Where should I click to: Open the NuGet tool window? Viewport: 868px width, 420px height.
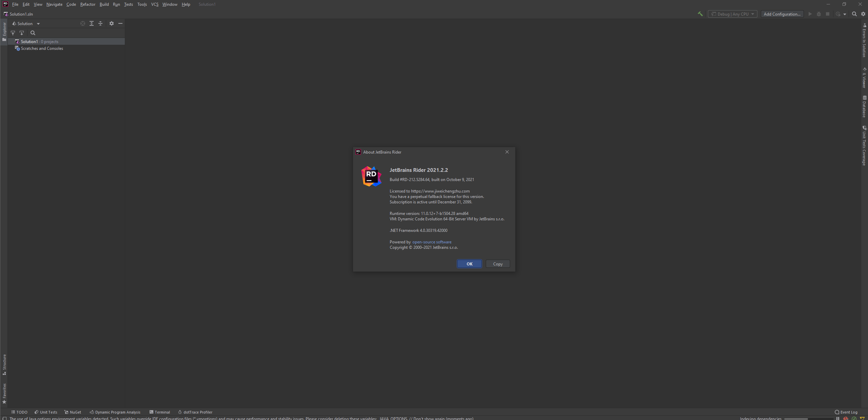click(73, 412)
